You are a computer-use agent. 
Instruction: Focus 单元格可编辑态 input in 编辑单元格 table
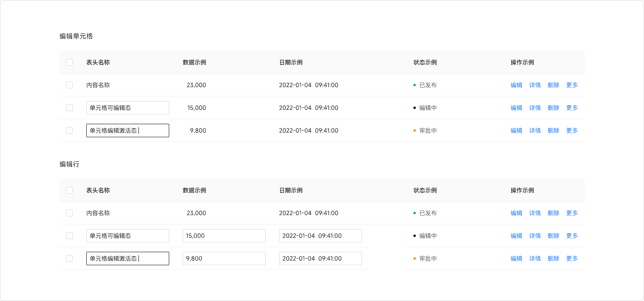[x=128, y=108]
